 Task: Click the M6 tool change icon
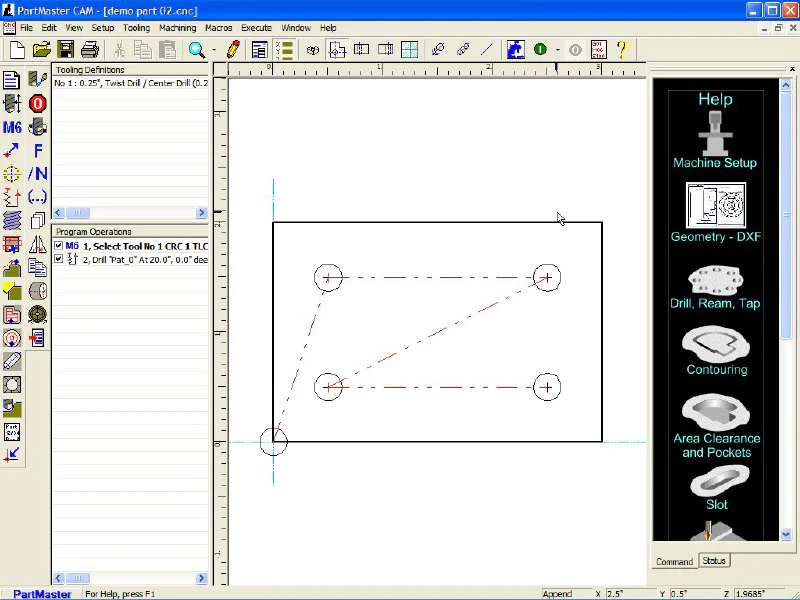pyautogui.click(x=12, y=127)
